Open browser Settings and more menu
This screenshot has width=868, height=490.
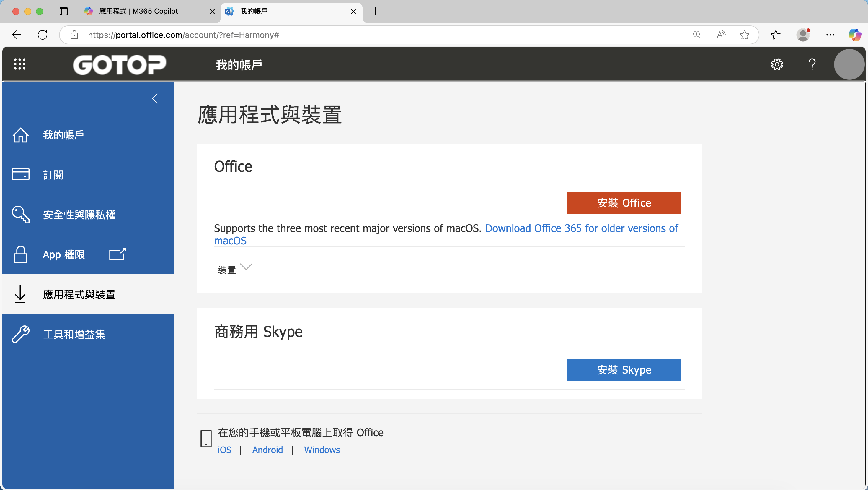[x=830, y=35]
